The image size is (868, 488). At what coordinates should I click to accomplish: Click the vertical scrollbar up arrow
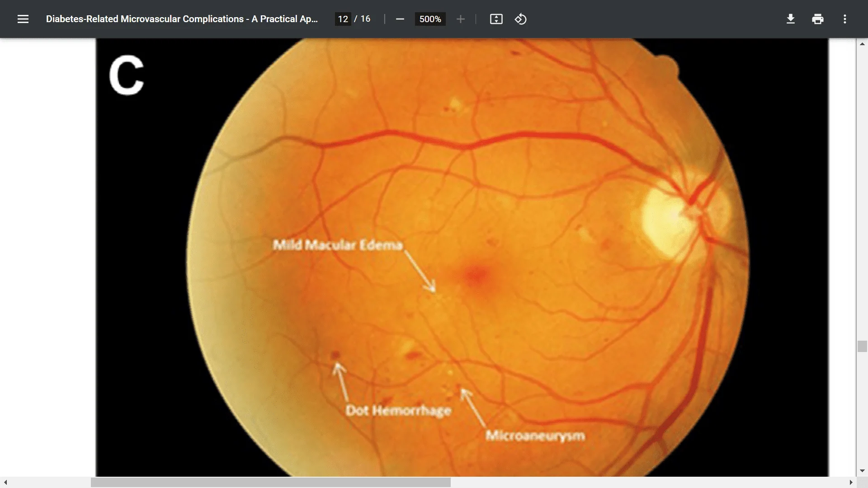862,44
